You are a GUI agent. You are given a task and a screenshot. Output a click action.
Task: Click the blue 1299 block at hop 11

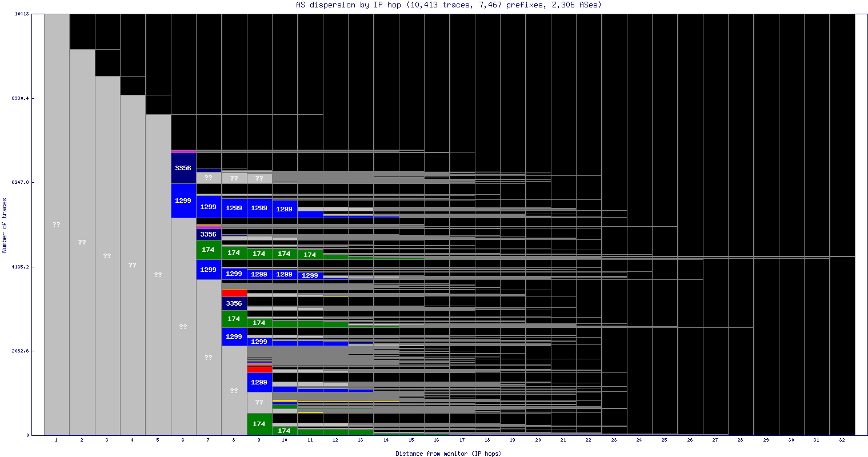tap(310, 275)
